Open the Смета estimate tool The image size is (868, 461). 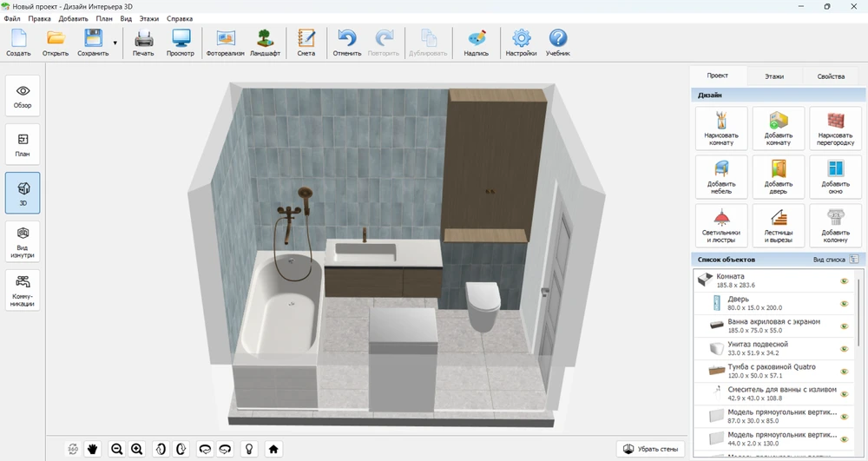tap(306, 43)
